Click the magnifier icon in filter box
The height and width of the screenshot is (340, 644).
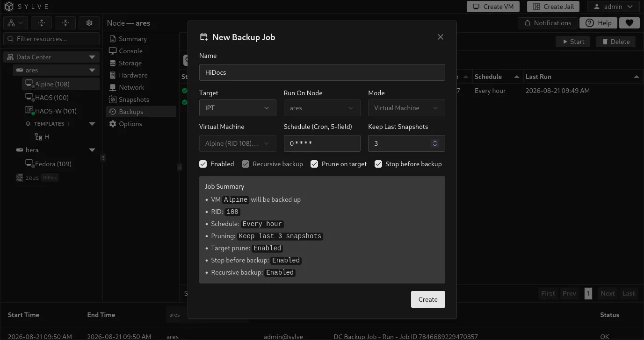(x=10, y=39)
